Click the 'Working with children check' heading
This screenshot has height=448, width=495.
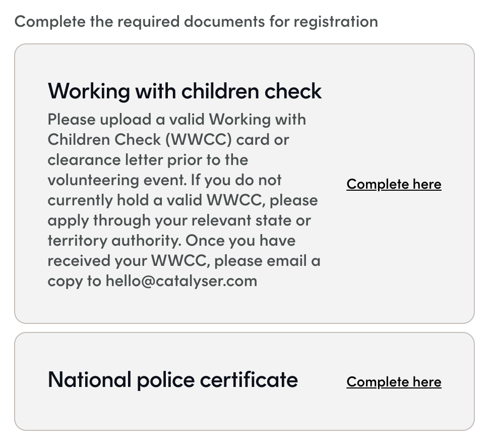click(184, 91)
